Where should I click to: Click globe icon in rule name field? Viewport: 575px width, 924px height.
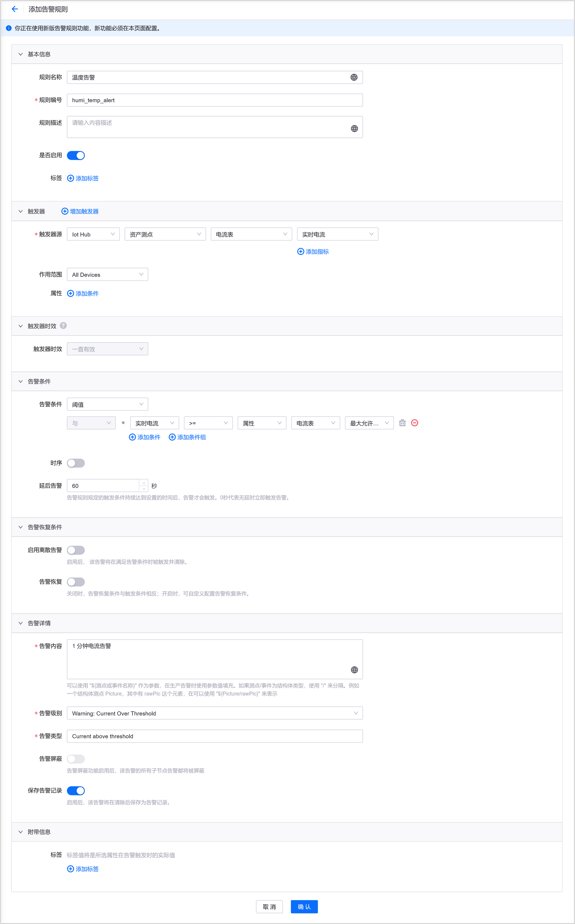click(354, 77)
